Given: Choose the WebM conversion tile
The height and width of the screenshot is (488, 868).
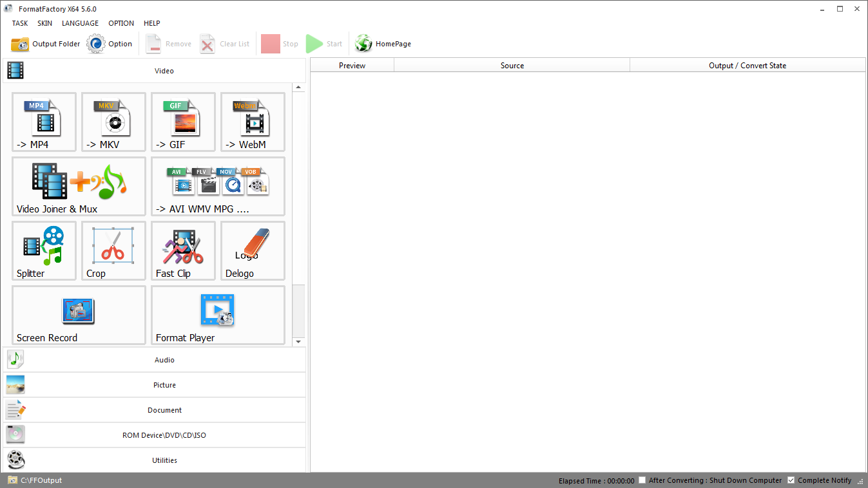Looking at the screenshot, I should pos(253,122).
